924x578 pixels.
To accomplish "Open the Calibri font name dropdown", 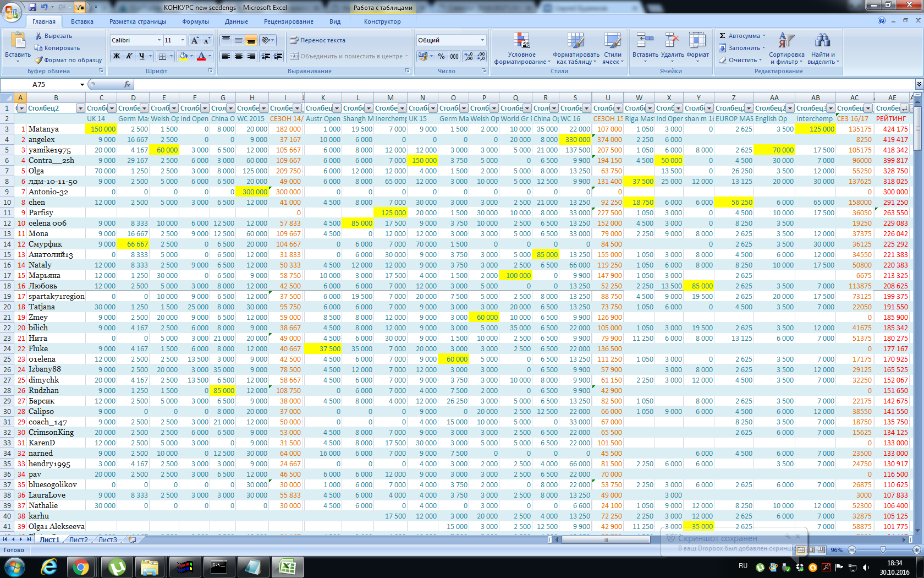I will pyautogui.click(x=159, y=40).
